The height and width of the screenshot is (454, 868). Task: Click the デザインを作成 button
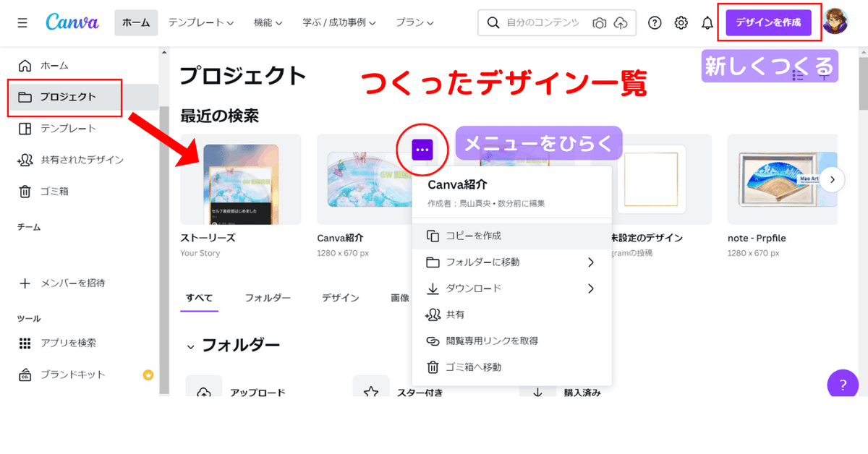(768, 23)
